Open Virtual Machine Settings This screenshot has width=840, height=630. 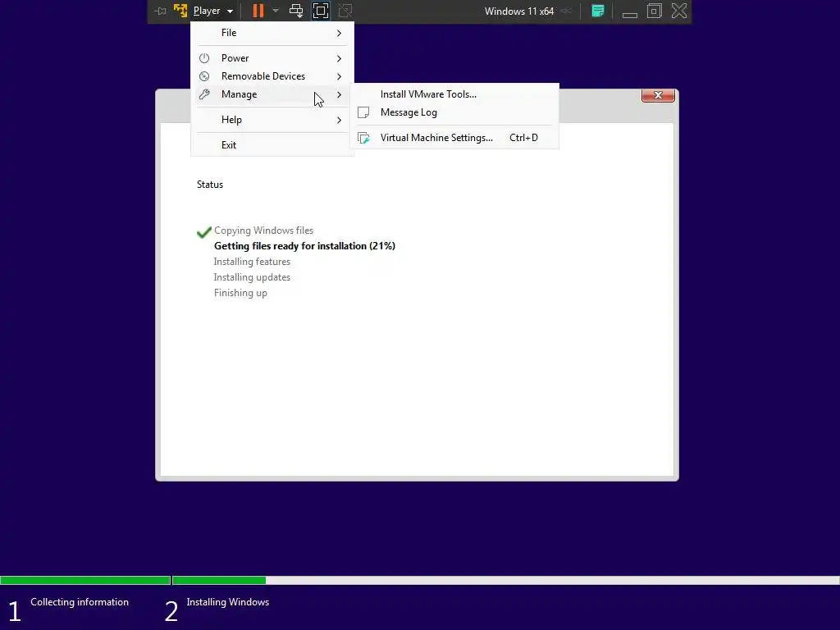pos(454,138)
